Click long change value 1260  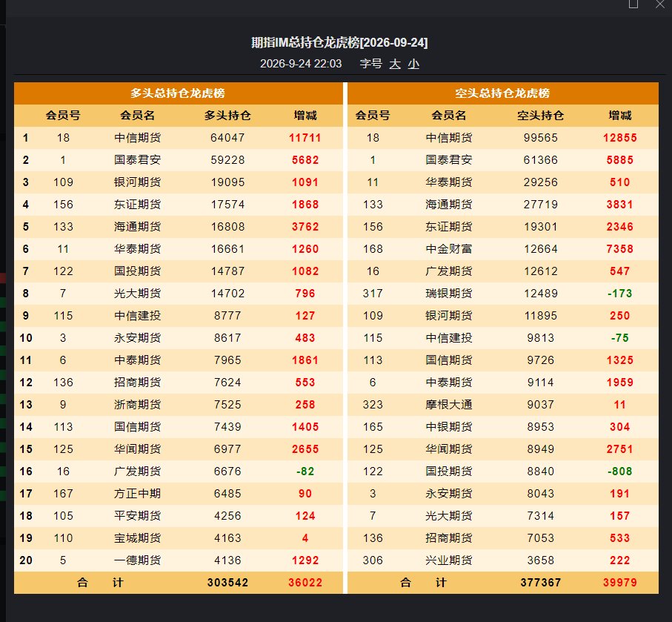click(305, 249)
